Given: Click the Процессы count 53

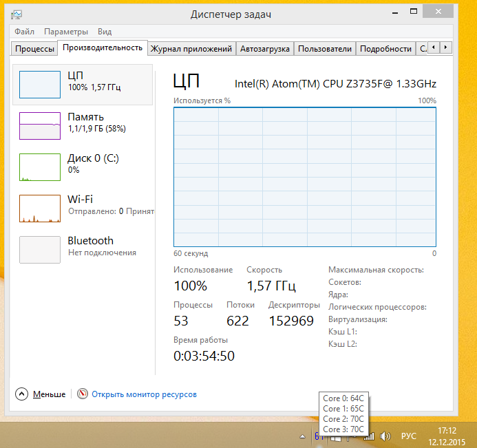Looking at the screenshot, I should (x=181, y=321).
